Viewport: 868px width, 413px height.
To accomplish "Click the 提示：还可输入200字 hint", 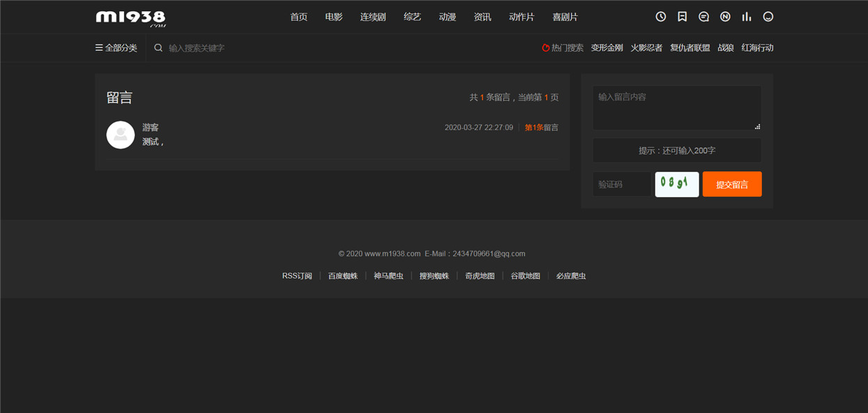I will [x=677, y=150].
